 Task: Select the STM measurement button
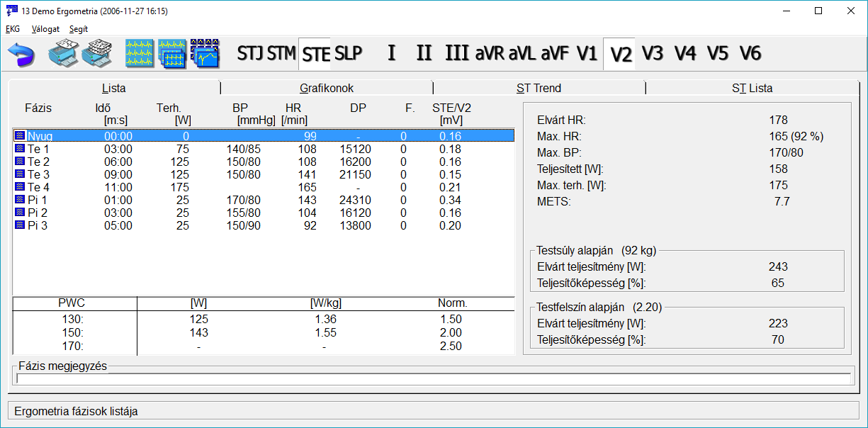(x=281, y=54)
